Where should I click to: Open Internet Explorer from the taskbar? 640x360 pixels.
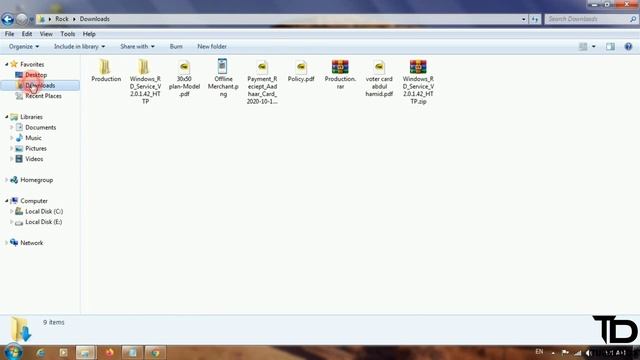(x=40, y=352)
